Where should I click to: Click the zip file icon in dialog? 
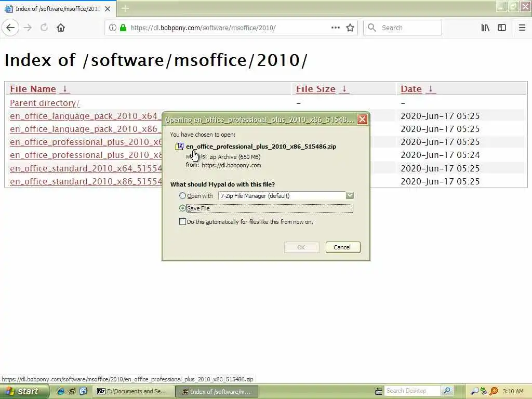[179, 146]
